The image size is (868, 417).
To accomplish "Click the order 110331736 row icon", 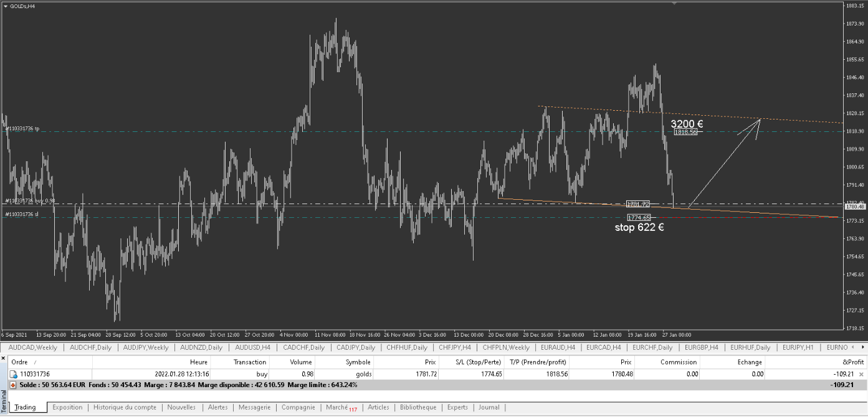I will (14, 374).
